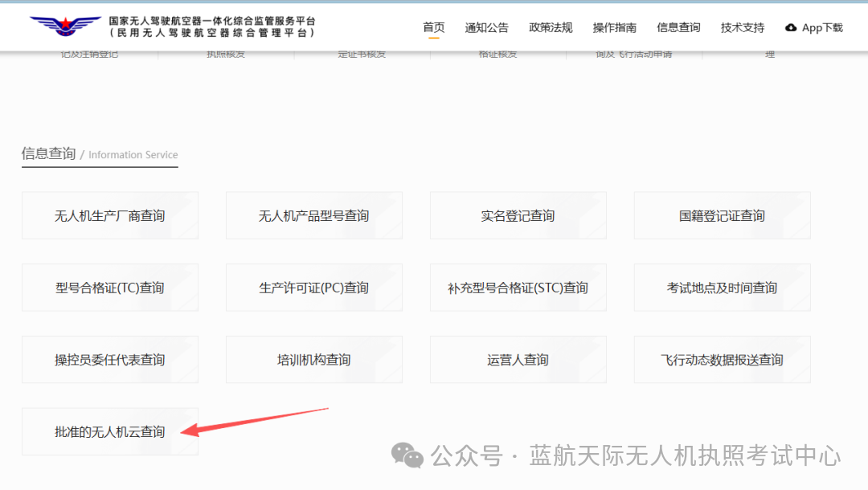Open the 技术支持 menu item
Viewport: 868px width, 490px height.
(743, 27)
